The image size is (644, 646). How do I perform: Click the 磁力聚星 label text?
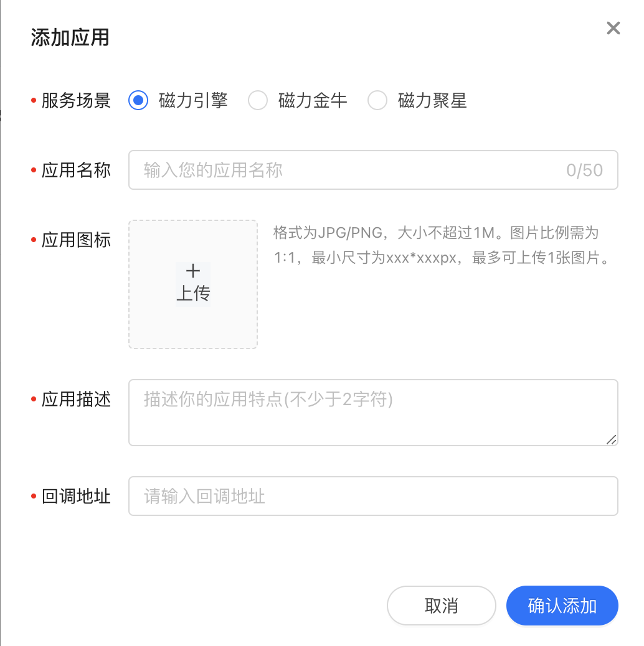click(x=432, y=101)
